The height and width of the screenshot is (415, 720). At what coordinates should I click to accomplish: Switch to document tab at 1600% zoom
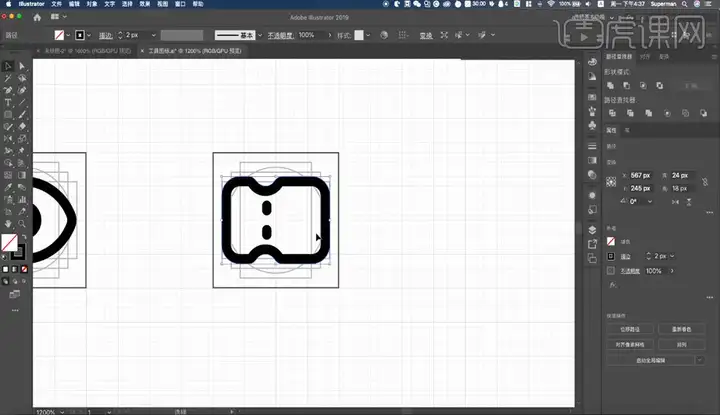87,51
